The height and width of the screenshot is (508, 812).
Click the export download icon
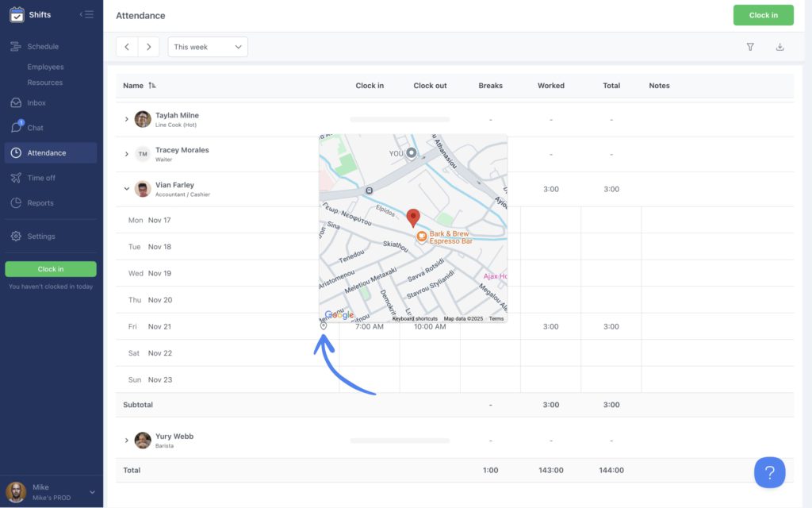779,47
